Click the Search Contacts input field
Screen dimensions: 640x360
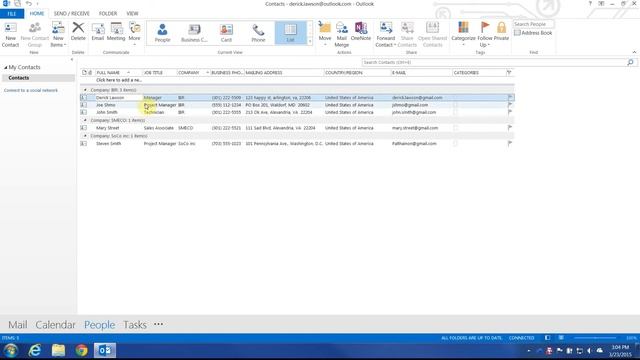[x=494, y=62]
